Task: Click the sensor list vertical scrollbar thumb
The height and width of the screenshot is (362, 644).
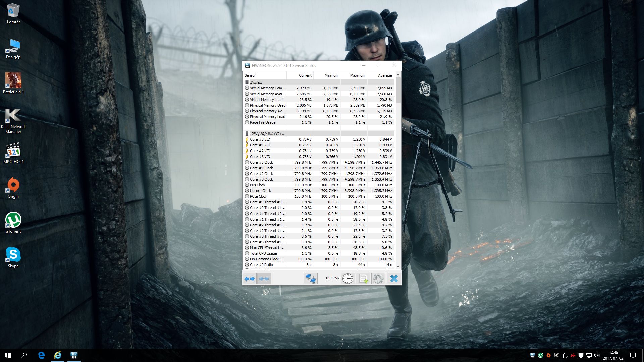Action: click(x=398, y=90)
